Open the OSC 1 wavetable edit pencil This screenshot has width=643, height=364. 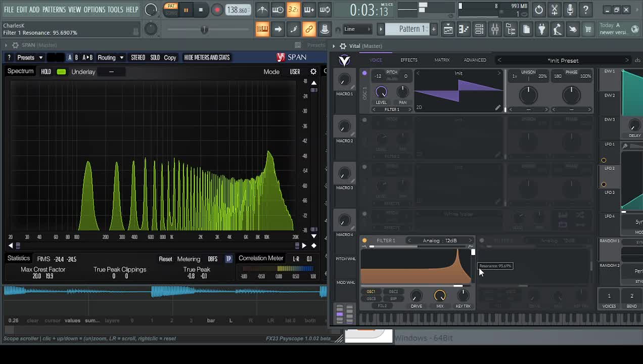tap(497, 108)
